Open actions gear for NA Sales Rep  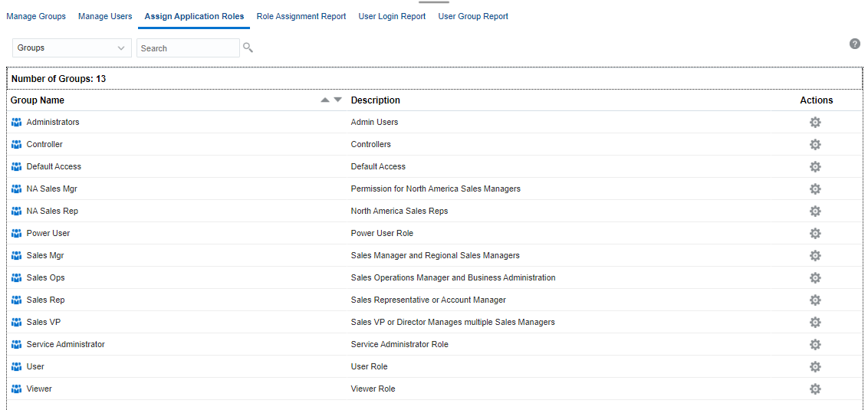tap(815, 211)
